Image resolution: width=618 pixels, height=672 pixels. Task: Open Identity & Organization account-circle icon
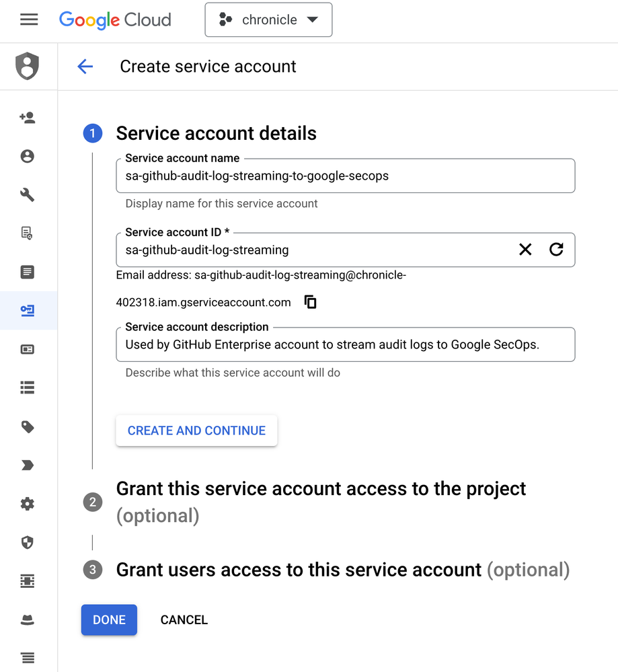(x=28, y=156)
